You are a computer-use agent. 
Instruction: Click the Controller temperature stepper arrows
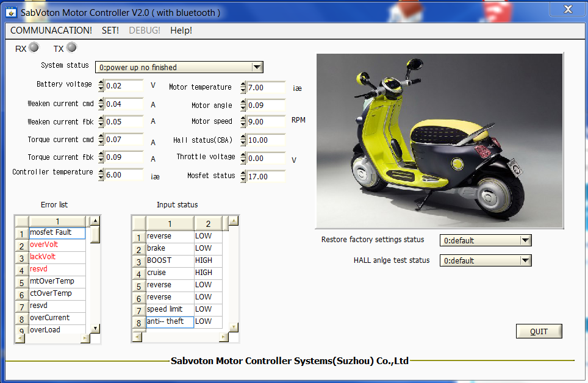click(101, 174)
